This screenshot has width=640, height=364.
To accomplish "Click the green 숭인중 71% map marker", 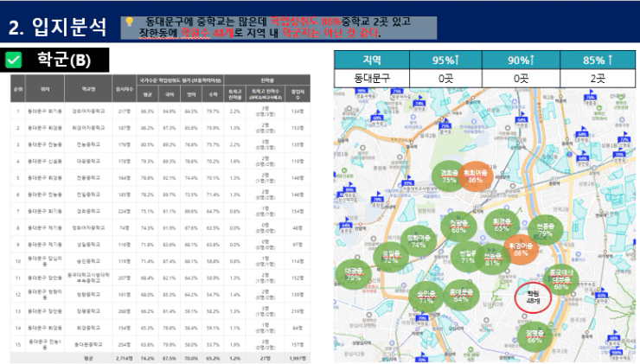I will pyautogui.click(x=426, y=297).
